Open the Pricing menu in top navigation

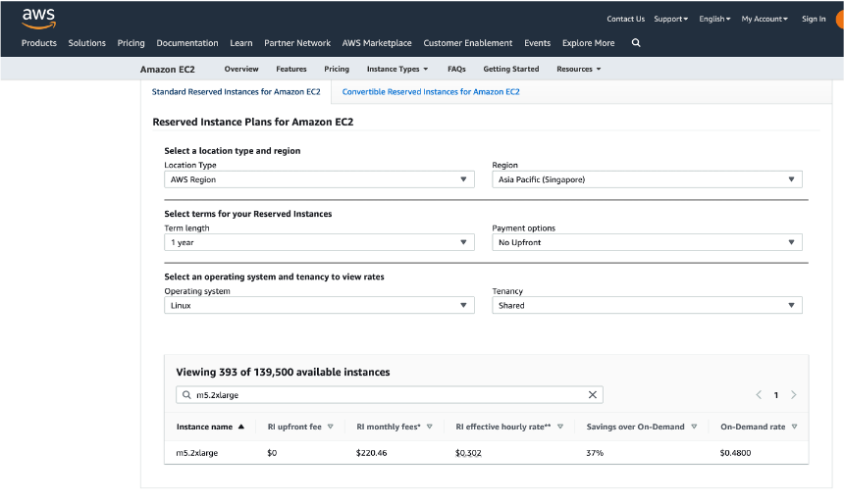tap(131, 43)
